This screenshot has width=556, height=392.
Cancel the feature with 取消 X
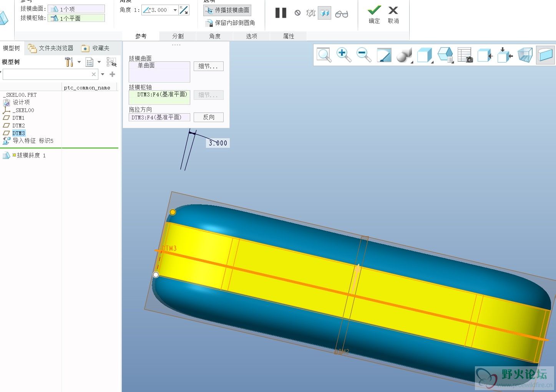click(x=393, y=15)
